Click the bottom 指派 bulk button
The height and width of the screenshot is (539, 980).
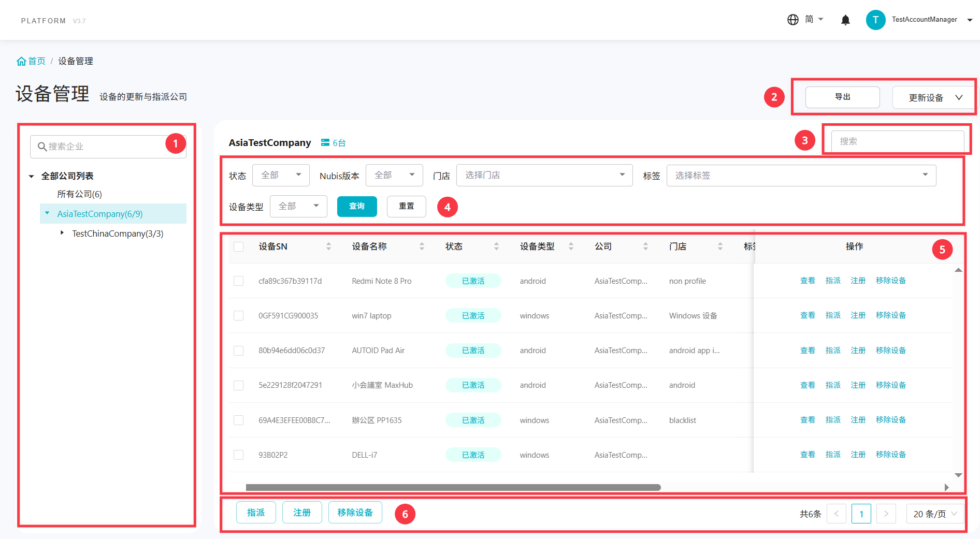tap(256, 513)
